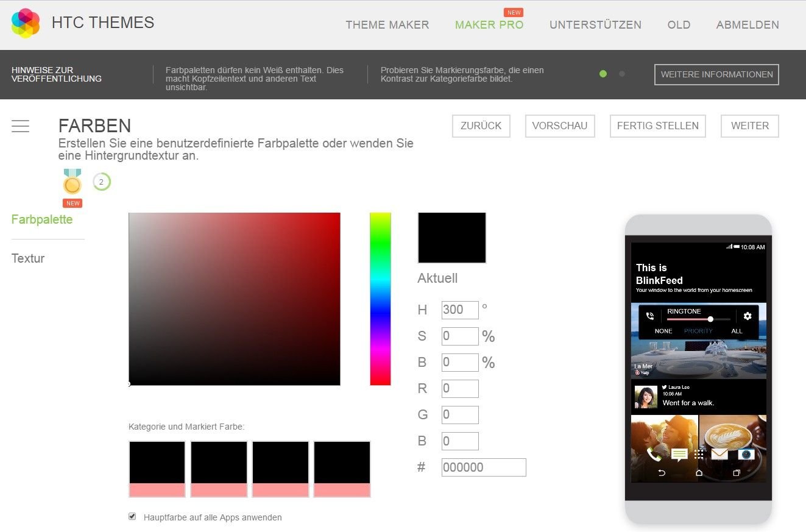The width and height of the screenshot is (806, 532).
Task: Click the B blue value field
Action: 460,441
